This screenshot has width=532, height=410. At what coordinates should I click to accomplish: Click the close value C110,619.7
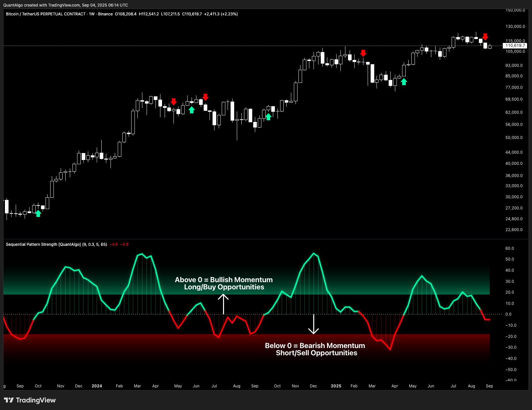tap(192, 14)
